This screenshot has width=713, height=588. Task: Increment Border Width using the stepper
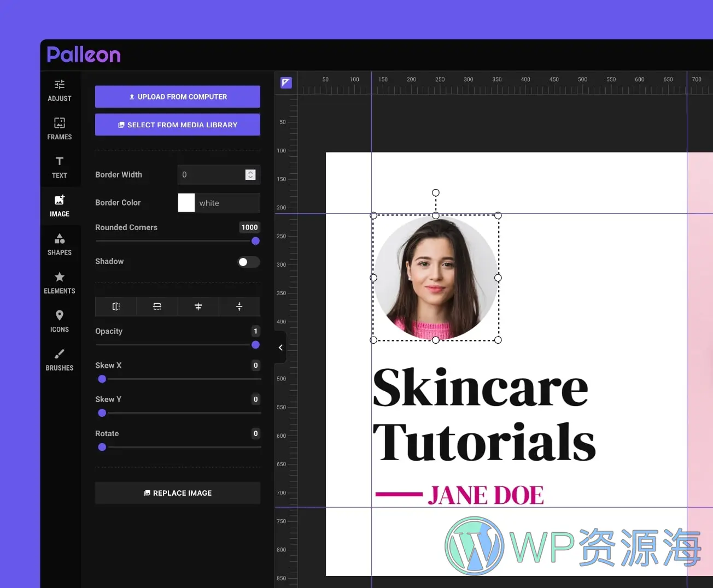250,172
